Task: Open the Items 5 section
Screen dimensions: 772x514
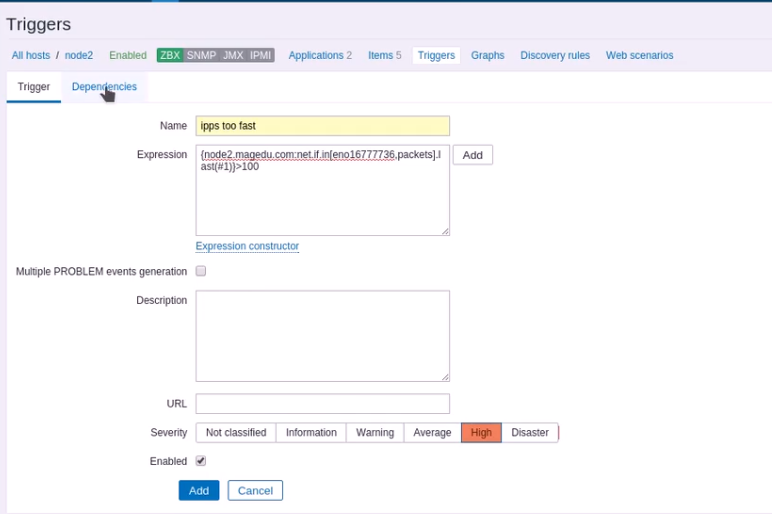Action: (x=385, y=55)
